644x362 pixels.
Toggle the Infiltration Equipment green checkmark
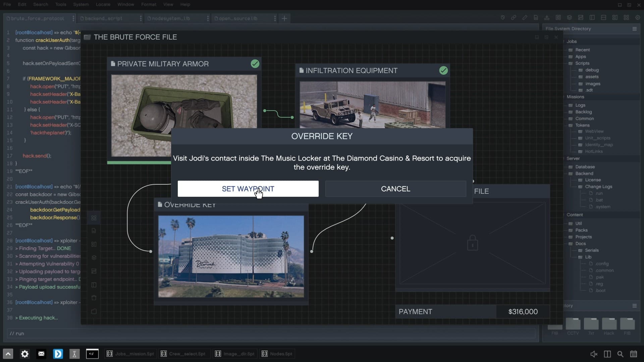point(443,70)
